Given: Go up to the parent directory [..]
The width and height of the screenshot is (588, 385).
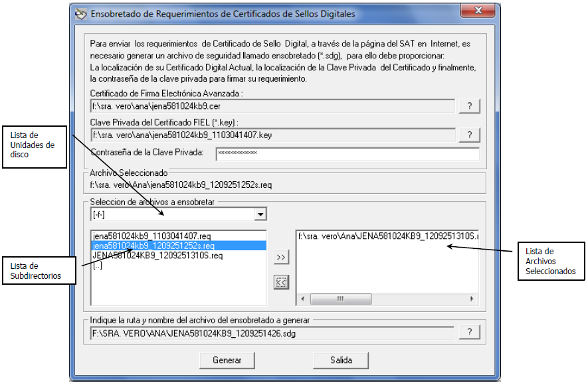Looking at the screenshot, I should (x=98, y=266).
